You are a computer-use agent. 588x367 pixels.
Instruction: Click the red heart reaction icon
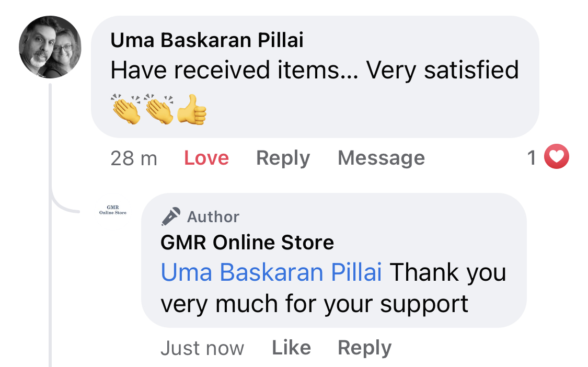coord(557,156)
